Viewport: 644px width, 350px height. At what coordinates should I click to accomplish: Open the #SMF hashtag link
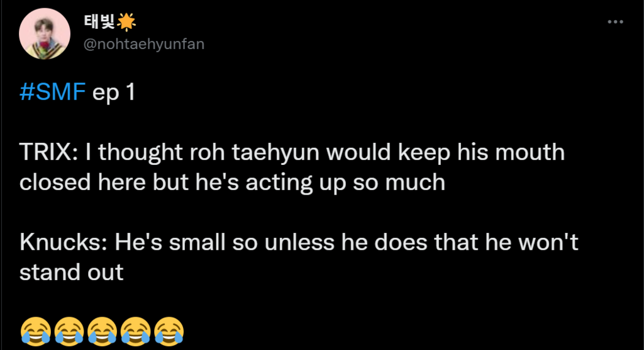click(53, 92)
